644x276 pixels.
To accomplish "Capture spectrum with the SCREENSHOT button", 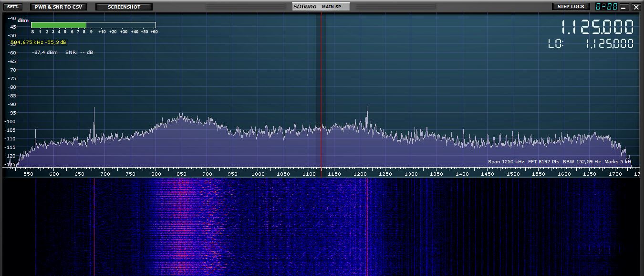I will [124, 7].
